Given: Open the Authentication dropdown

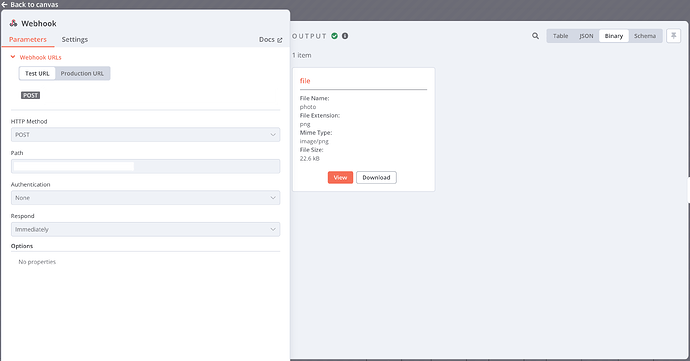Looking at the screenshot, I should 145,198.
